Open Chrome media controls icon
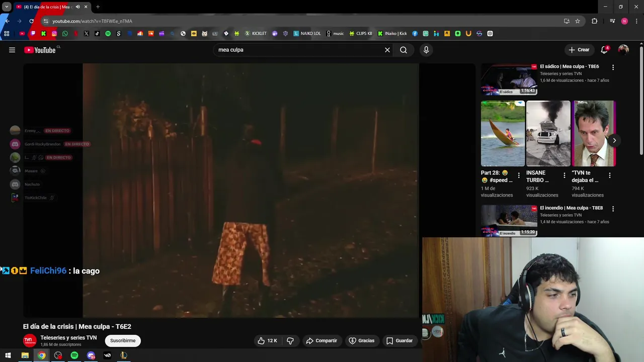 pyautogui.click(x=612, y=21)
